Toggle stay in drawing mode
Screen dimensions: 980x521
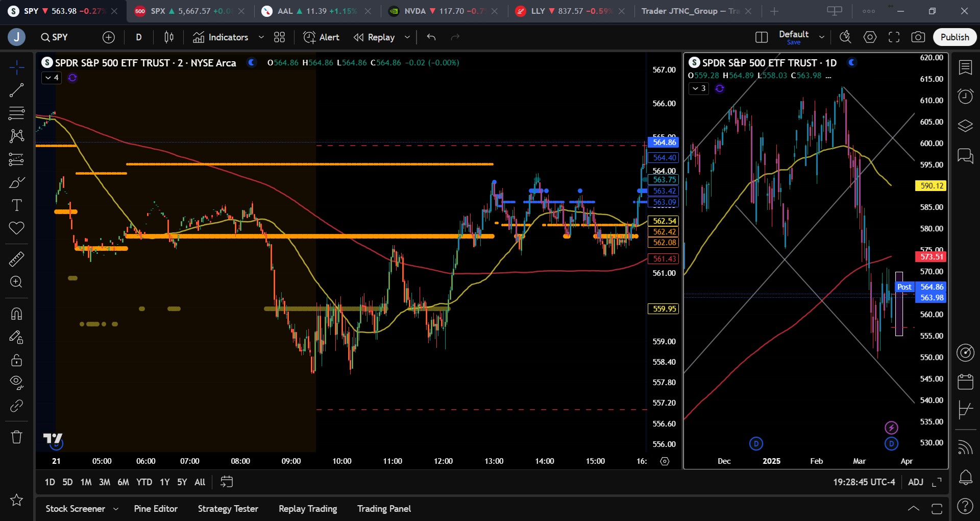point(16,337)
